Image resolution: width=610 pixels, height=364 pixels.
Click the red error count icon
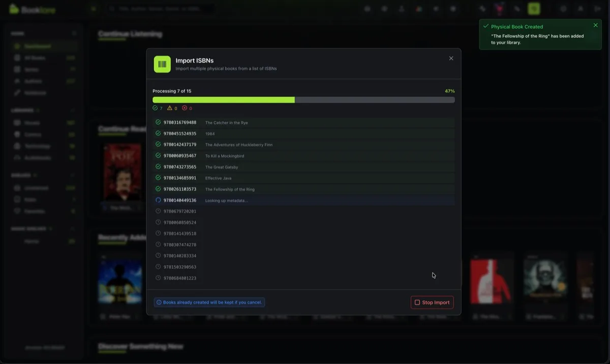tap(185, 108)
